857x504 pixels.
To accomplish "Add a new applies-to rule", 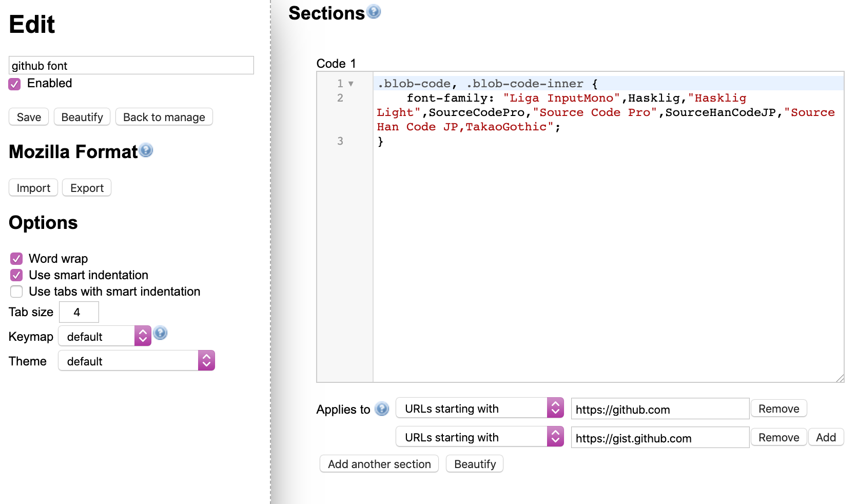I will pyautogui.click(x=826, y=437).
